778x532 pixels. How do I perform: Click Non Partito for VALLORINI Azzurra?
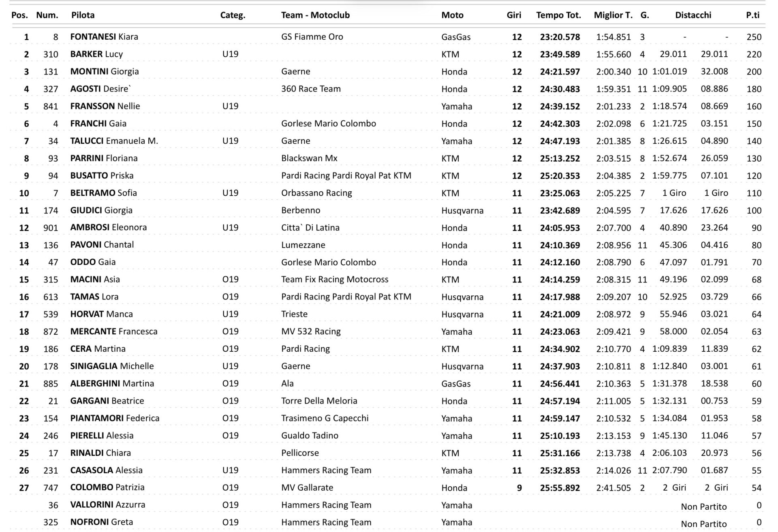click(703, 507)
